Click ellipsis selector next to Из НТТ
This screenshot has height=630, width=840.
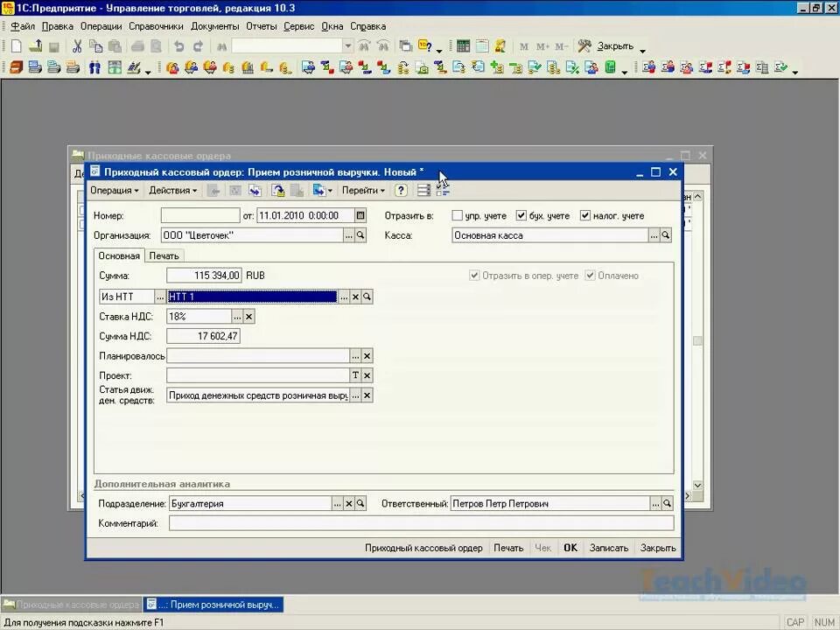[x=159, y=297]
